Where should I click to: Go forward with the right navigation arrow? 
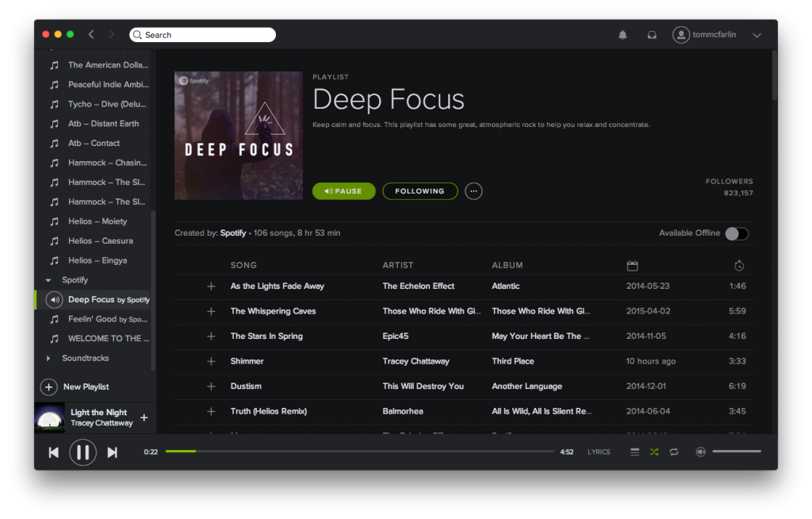pyautogui.click(x=111, y=34)
